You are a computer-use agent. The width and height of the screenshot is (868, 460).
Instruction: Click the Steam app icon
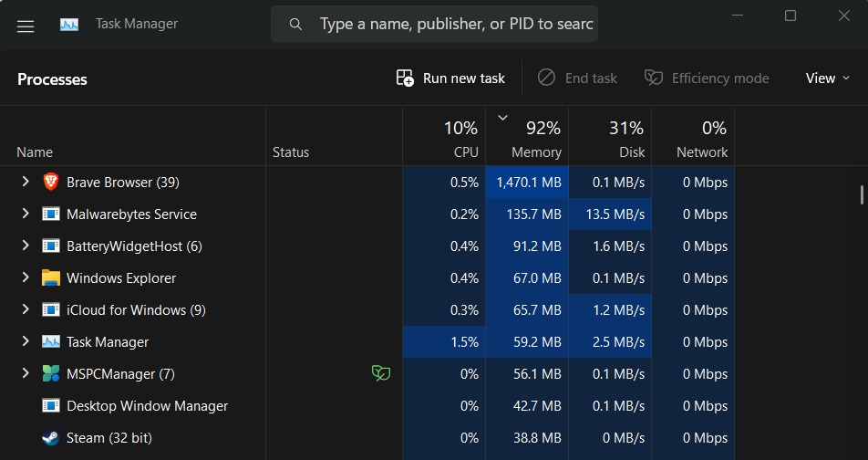[x=51, y=438]
